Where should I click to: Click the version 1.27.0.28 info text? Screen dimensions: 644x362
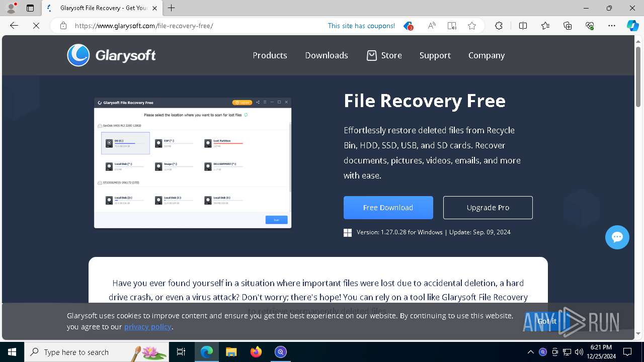pos(434,232)
